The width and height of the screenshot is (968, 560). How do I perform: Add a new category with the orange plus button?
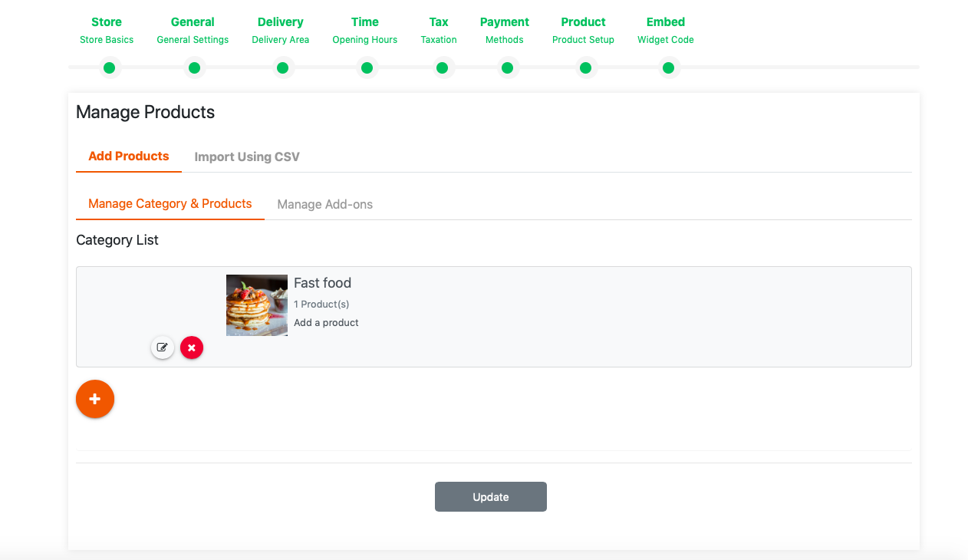[x=95, y=399]
